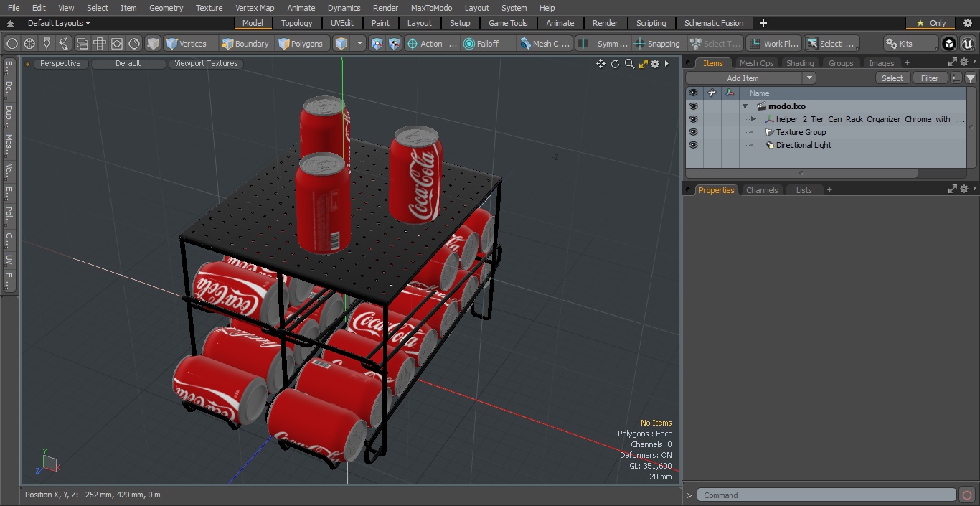Select the pen-tip icon in toolbar
Screen dimensions: 980x506
click(x=47, y=44)
